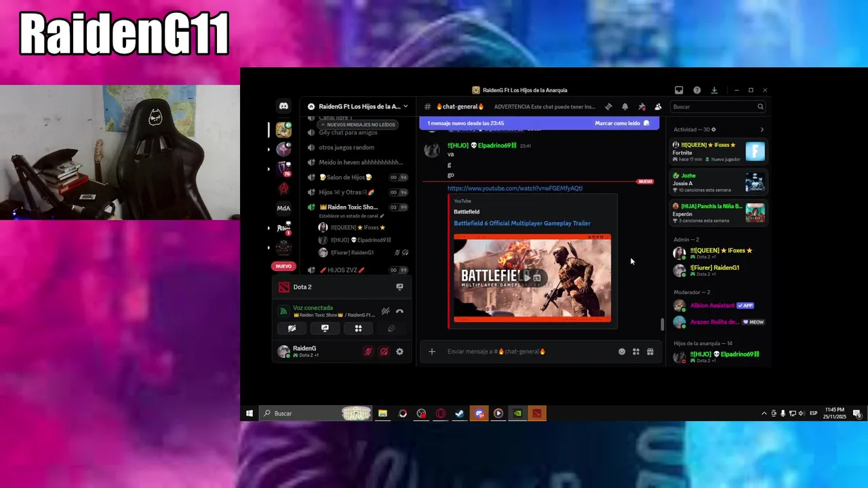This screenshot has height=488, width=868.
Task: Click the chat scrollbar thumb
Action: coord(663,324)
